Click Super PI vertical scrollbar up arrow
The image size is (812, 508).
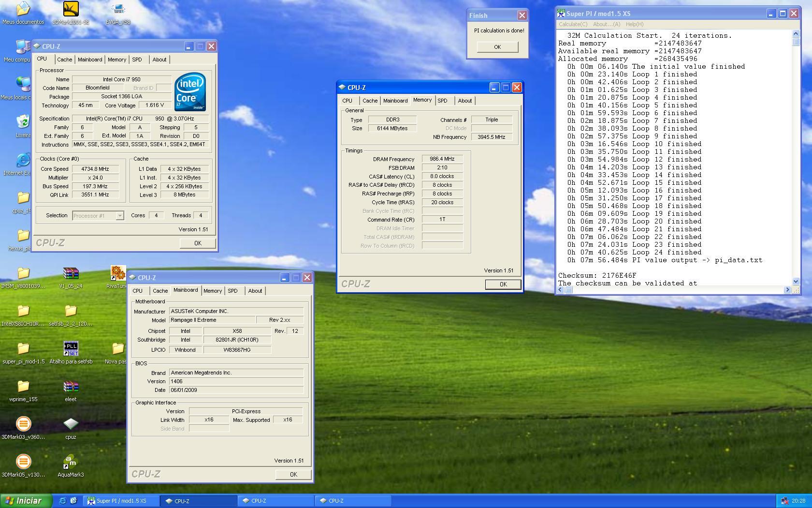click(x=796, y=33)
